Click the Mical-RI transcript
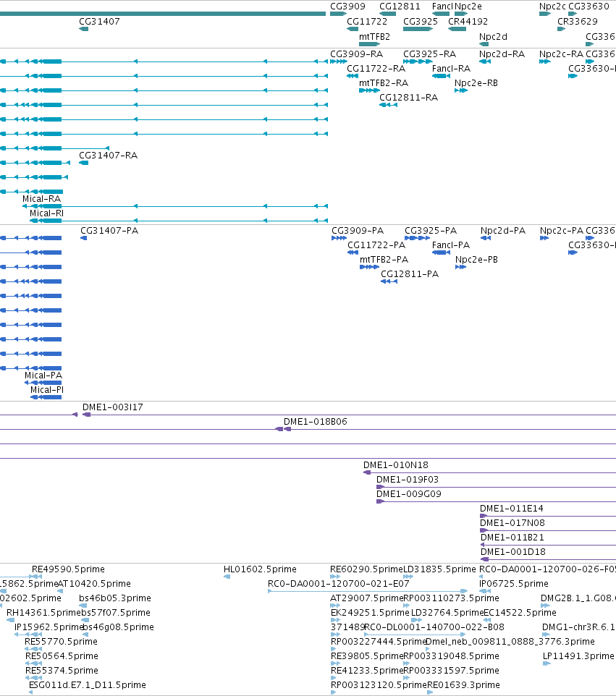616x696 pixels. pyautogui.click(x=179, y=221)
